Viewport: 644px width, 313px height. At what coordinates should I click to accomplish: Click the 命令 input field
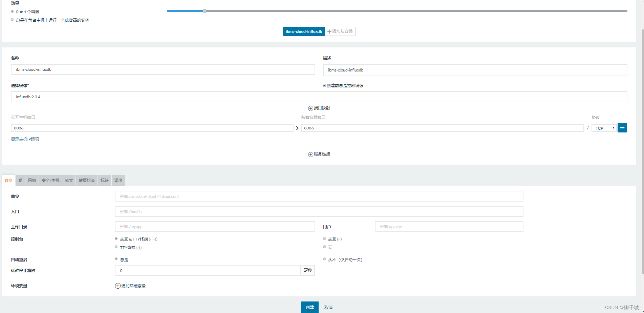pos(319,196)
